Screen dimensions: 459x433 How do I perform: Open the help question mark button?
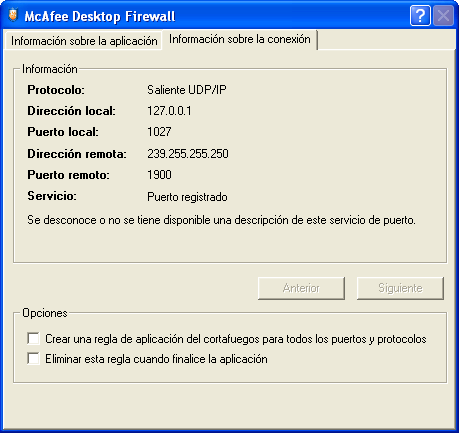pos(420,16)
